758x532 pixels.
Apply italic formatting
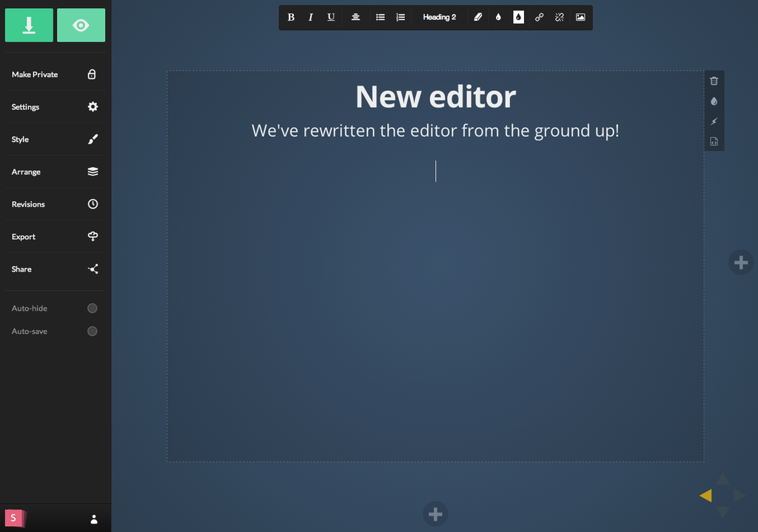tap(311, 17)
